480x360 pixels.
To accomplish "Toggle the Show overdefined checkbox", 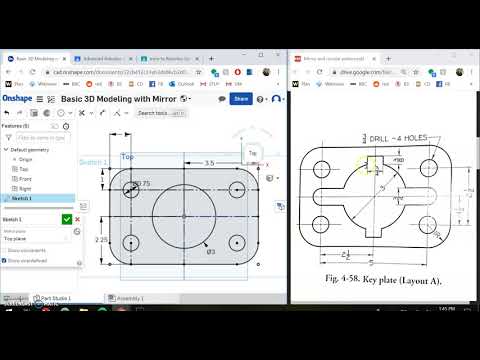I will pyautogui.click(x=4, y=261).
